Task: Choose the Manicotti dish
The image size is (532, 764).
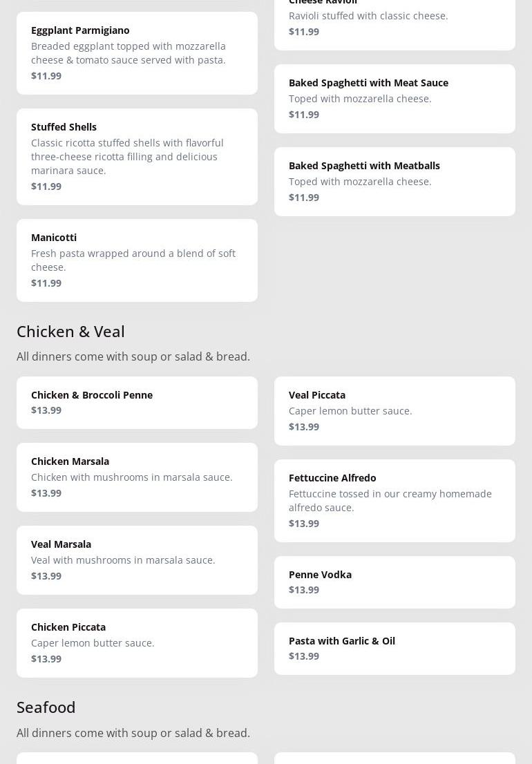Action: [x=137, y=260]
